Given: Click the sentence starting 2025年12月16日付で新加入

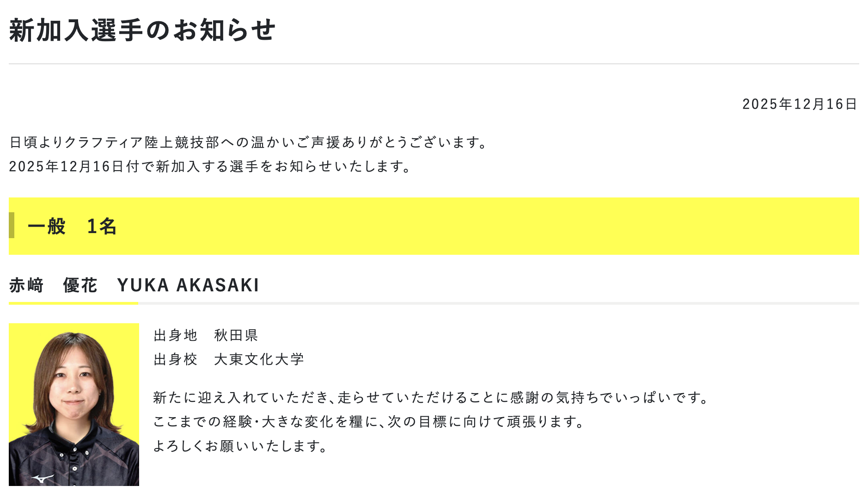Looking at the screenshot, I should point(210,166).
